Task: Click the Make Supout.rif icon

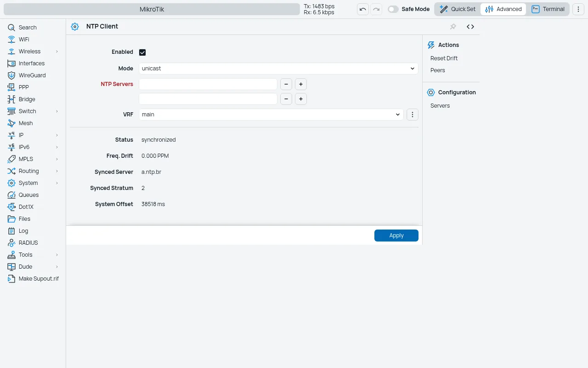Action: point(11,279)
